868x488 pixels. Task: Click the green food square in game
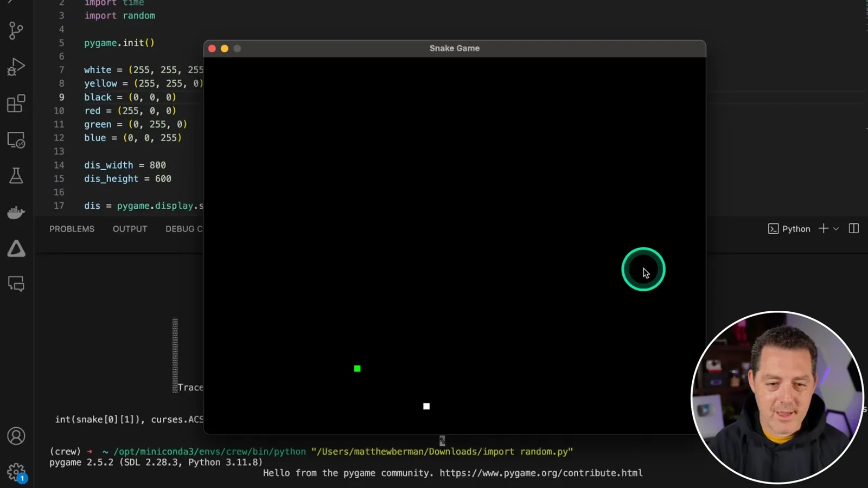pyautogui.click(x=357, y=369)
